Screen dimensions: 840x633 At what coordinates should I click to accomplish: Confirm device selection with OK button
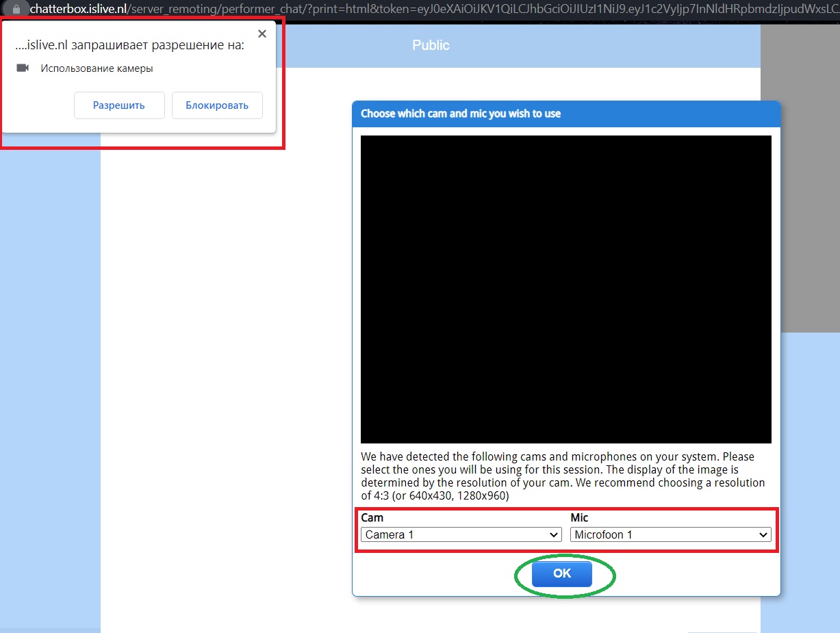point(561,573)
